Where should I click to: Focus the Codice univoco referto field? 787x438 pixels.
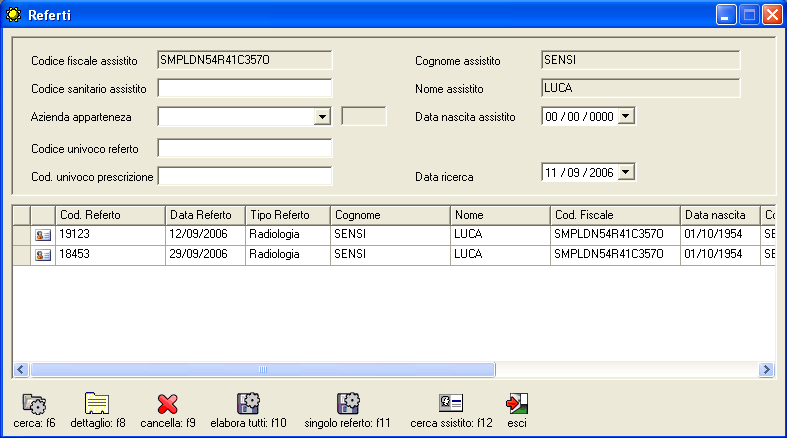click(x=244, y=149)
